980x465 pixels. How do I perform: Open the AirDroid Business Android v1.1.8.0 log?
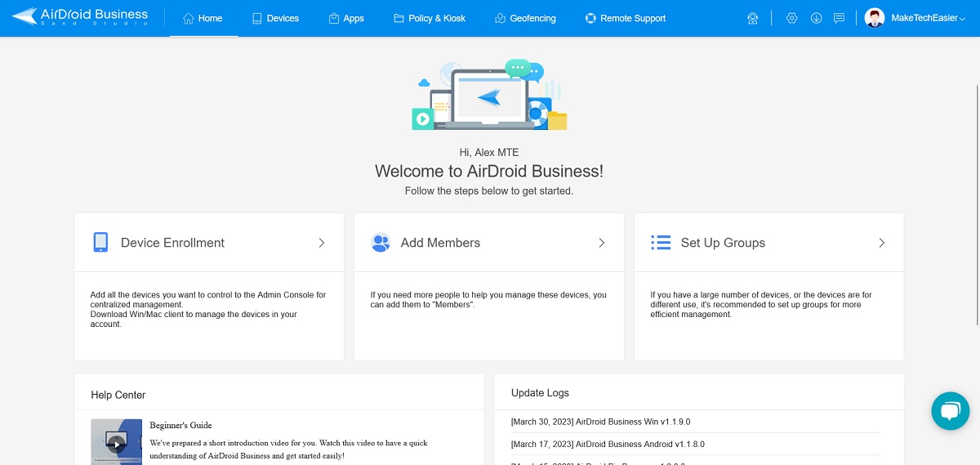coord(608,445)
